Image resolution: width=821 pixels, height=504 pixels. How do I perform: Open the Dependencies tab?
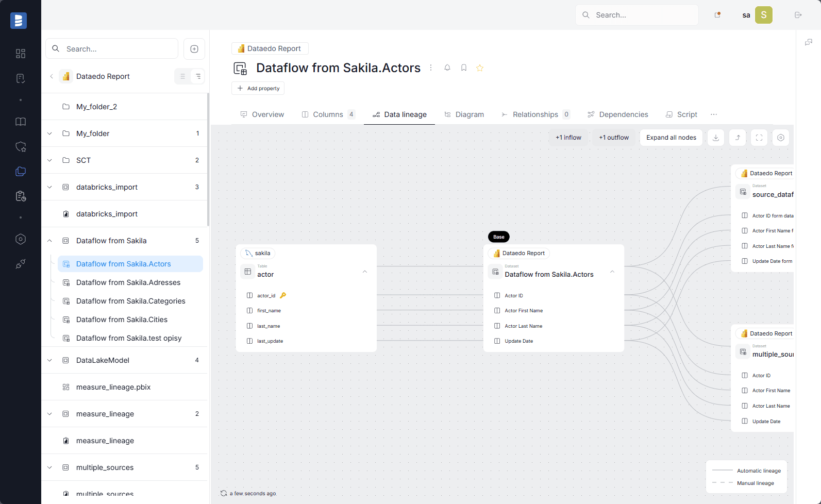tap(617, 114)
